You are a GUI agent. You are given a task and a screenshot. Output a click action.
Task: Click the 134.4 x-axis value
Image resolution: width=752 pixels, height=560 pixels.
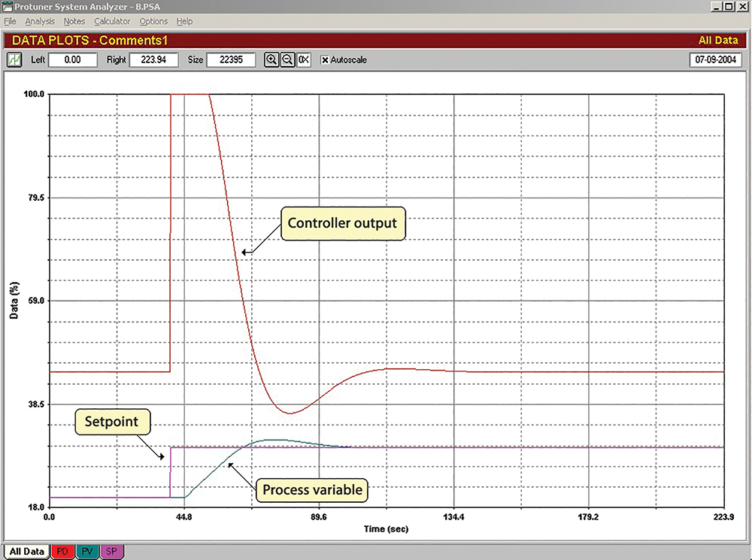453,517
